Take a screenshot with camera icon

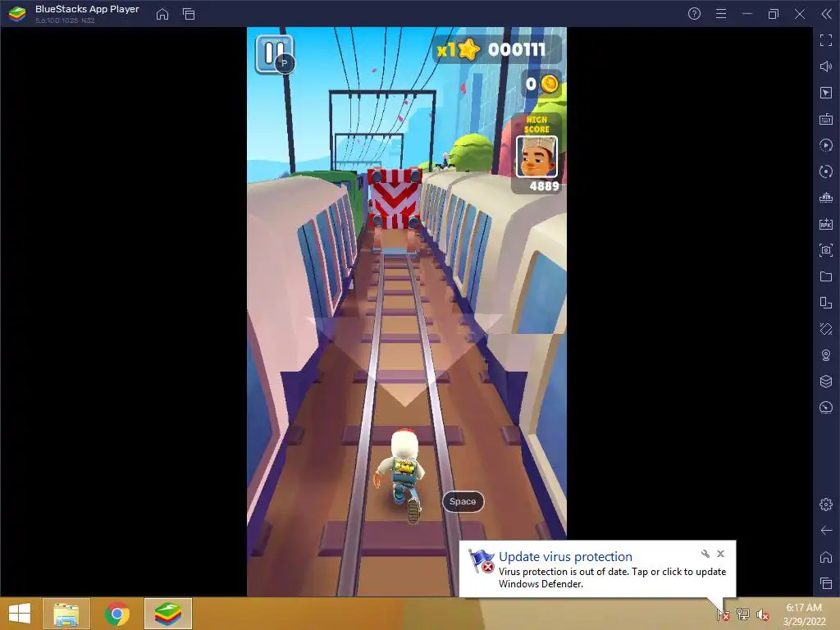(x=825, y=250)
